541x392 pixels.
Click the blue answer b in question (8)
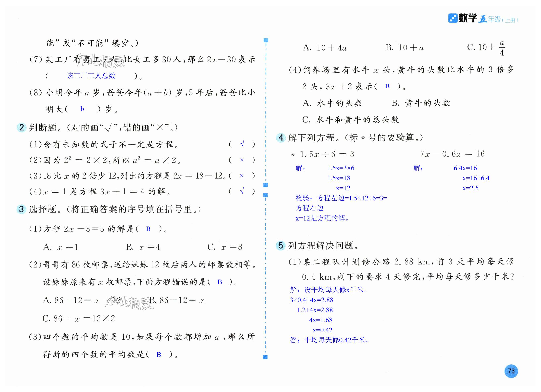point(82,109)
